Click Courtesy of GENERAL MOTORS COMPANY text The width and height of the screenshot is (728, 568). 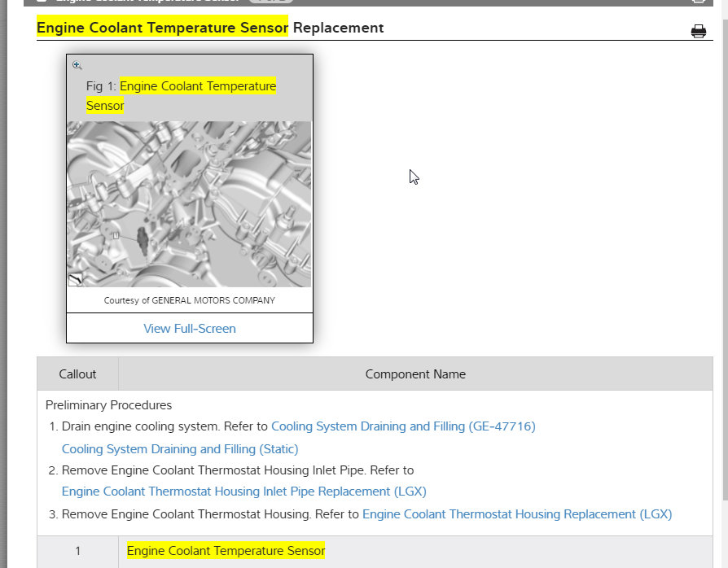point(190,300)
